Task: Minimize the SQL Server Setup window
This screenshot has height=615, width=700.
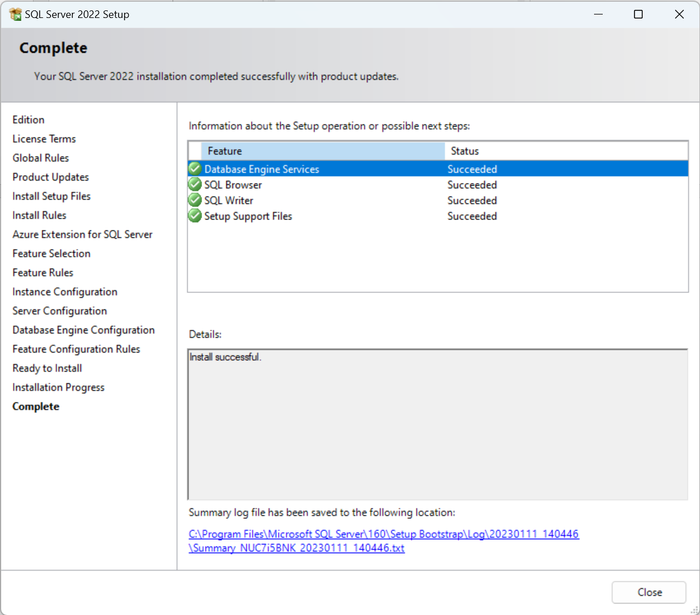Action: coord(598,14)
